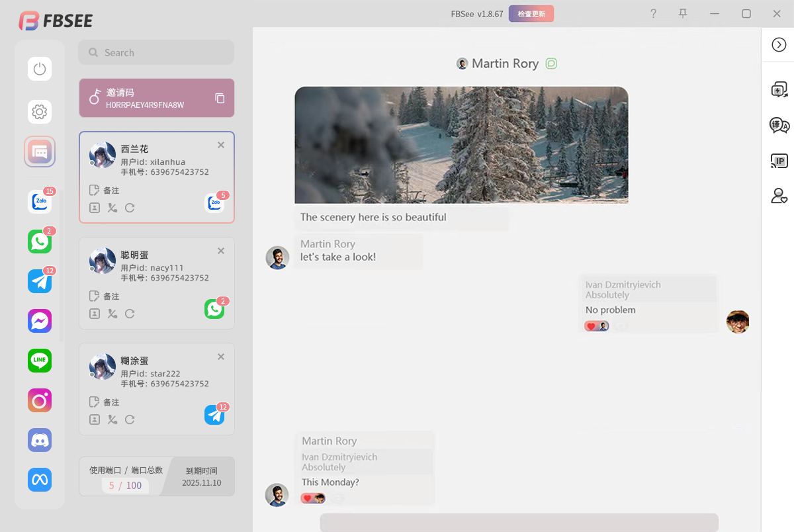Screen dimensions: 794x532
Task: Open WhatsApp in the left sidebar
Action: (x=40, y=242)
